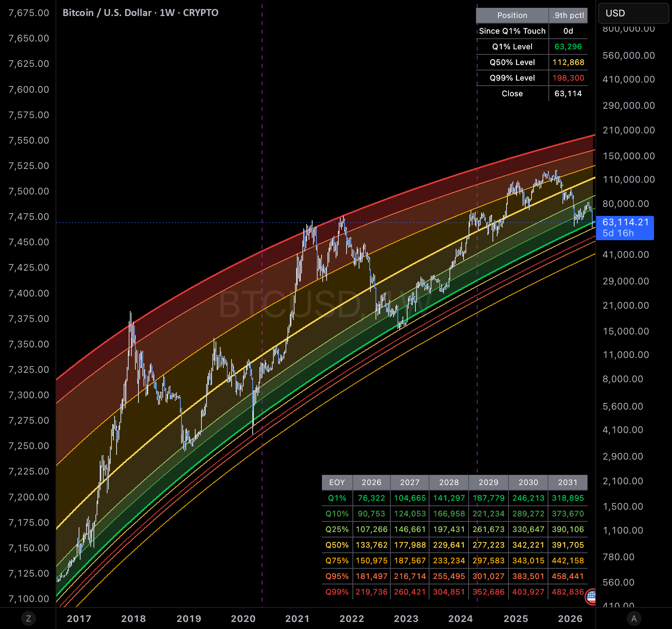
Task: Select Q50% 2027 value 177,988
Action: tap(410, 545)
